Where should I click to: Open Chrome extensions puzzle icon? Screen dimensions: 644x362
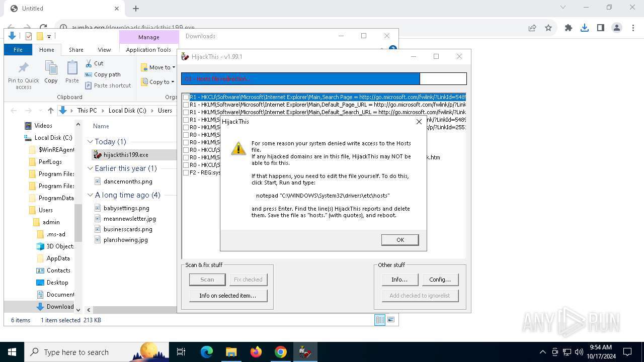pos(569,28)
